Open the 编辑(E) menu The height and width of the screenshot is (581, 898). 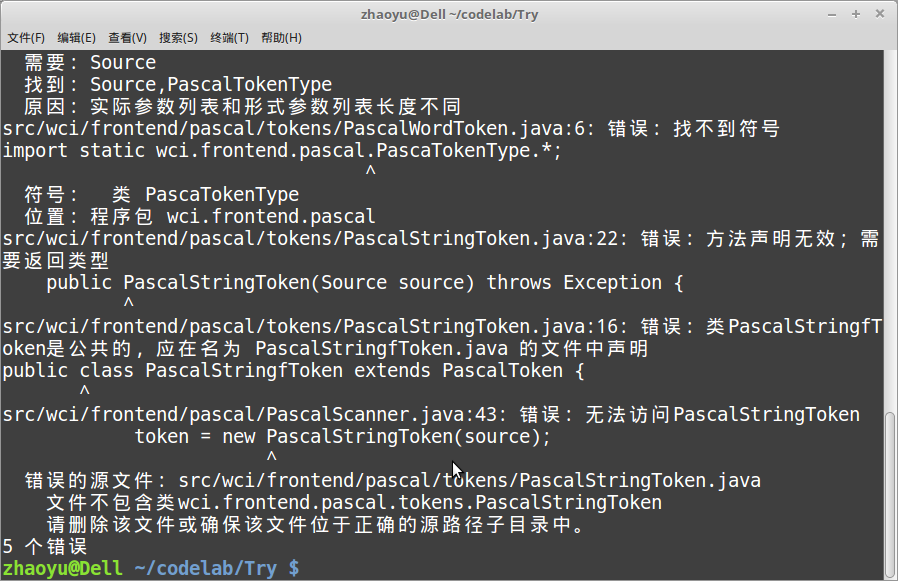(76, 38)
